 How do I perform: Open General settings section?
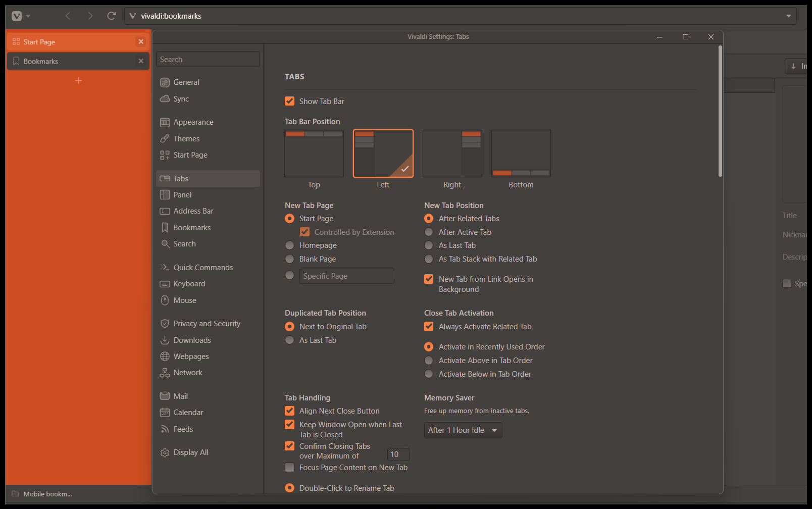pos(208,82)
